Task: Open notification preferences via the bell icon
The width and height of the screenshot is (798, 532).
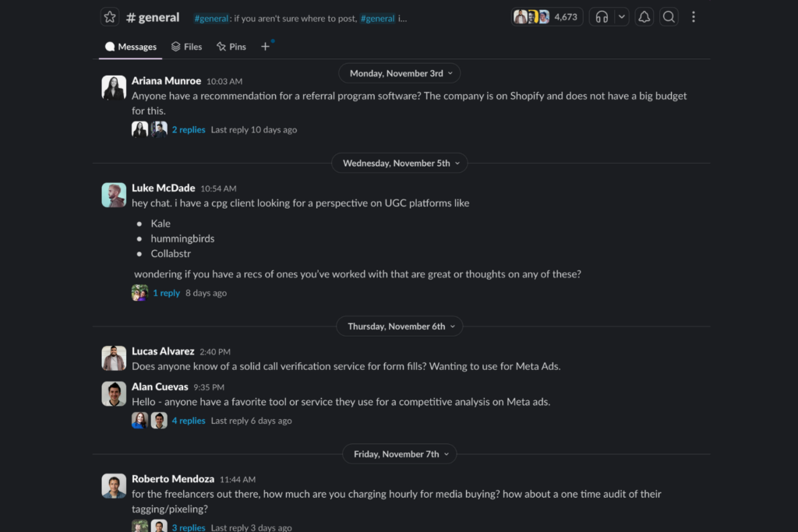Action: click(644, 16)
